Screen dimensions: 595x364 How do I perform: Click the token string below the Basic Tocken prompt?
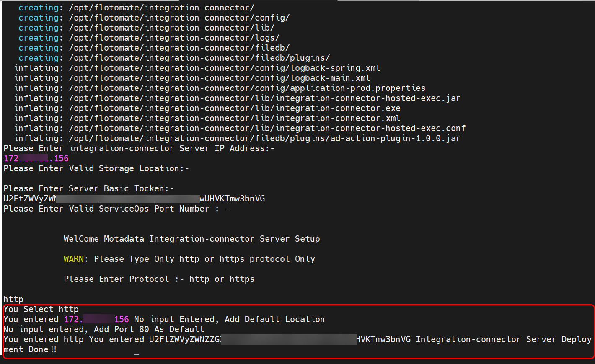(134, 199)
